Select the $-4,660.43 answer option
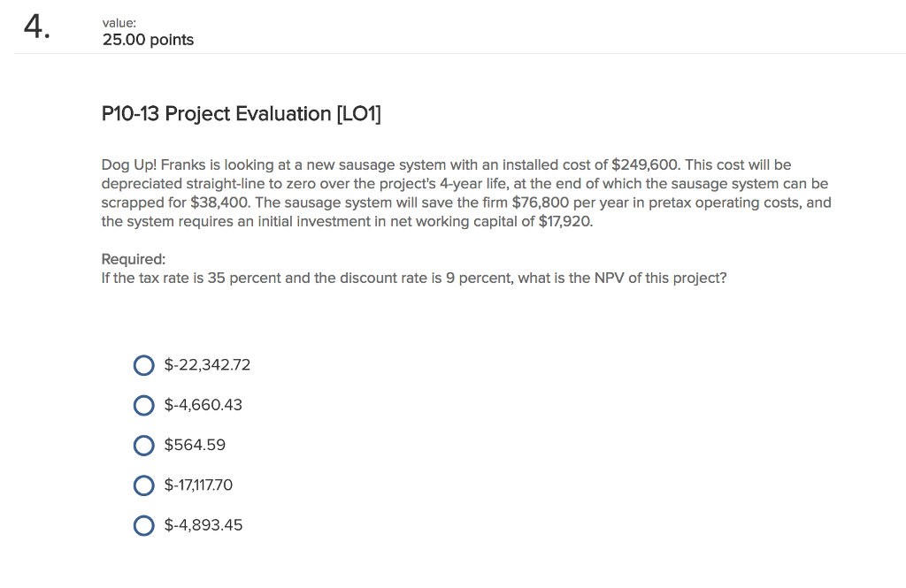Image resolution: width=906 pixels, height=588 pixels. (x=144, y=405)
